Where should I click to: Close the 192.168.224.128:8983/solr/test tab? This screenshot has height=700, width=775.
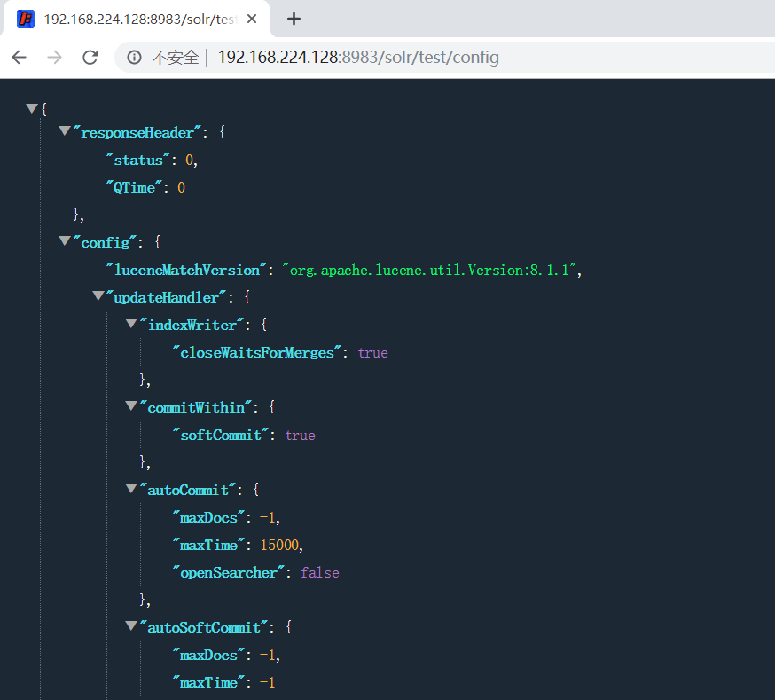252,19
